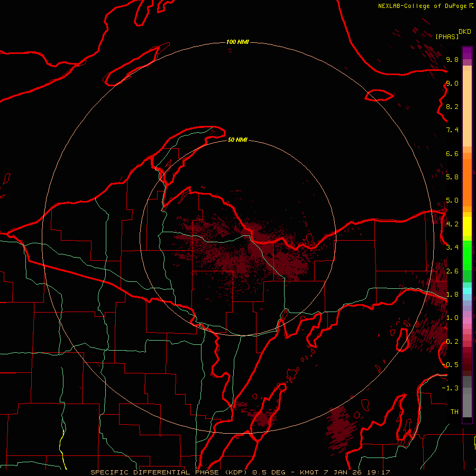Click the 100 NMI range ring label
This screenshot has height=476, width=476.
[x=237, y=42]
